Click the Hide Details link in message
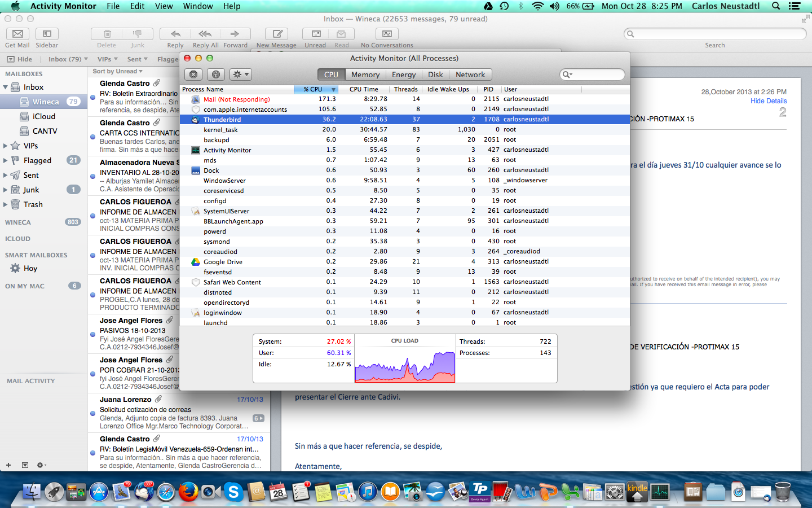 tap(769, 101)
